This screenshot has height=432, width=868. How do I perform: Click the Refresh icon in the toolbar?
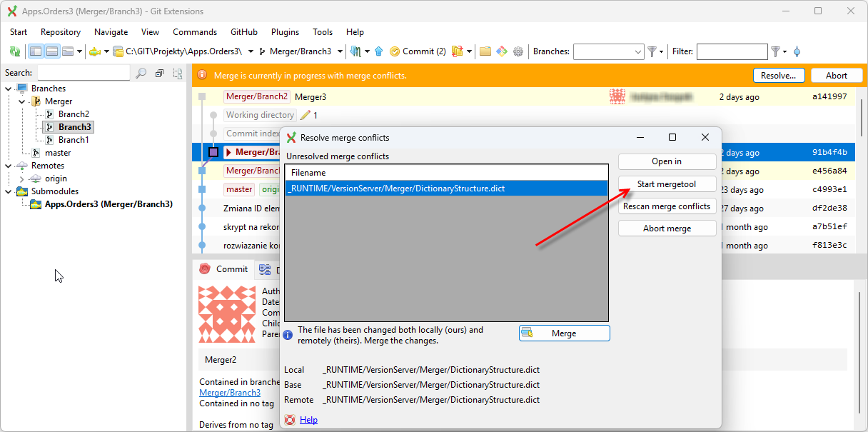14,51
